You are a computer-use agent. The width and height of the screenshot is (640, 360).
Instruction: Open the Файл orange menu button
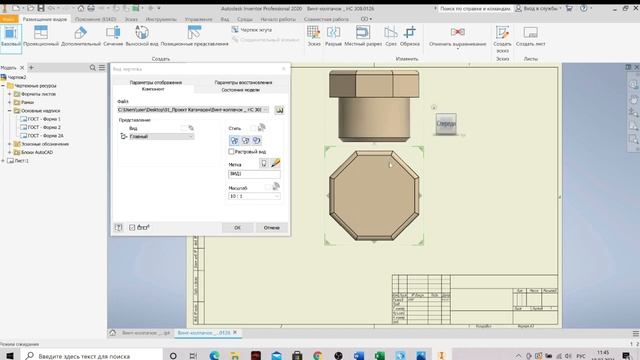click(x=9, y=19)
